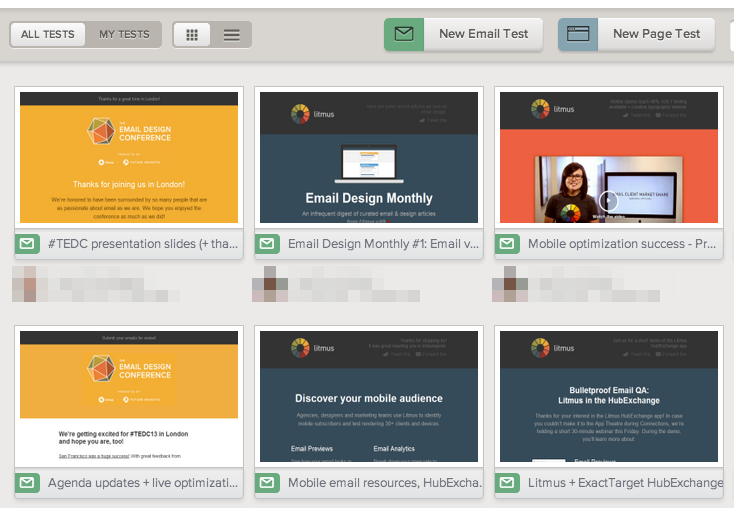Click envelope icon beside Mobile email resources
This screenshot has width=734, height=508.
pos(267,483)
